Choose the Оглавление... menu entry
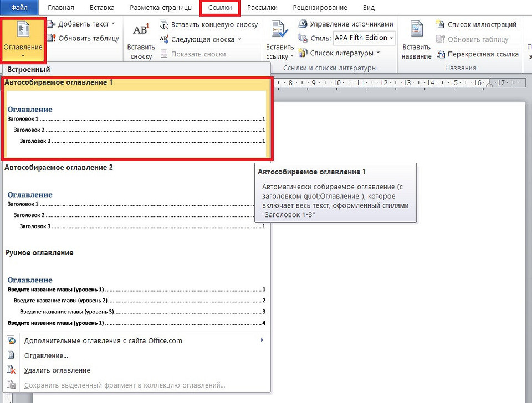This screenshot has height=403, width=532. [x=47, y=355]
